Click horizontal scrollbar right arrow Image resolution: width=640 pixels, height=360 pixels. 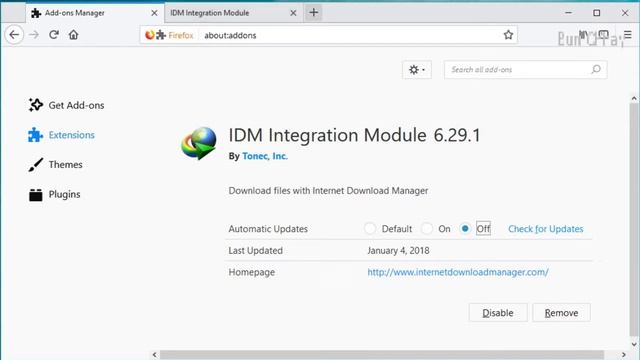pyautogui.click(x=623, y=355)
